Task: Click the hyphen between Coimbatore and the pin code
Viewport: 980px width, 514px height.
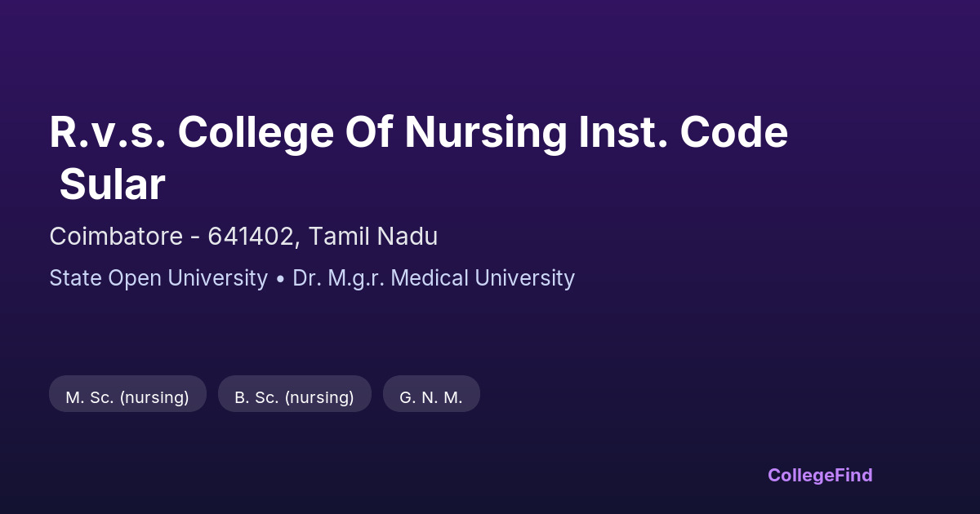Action: [195, 237]
